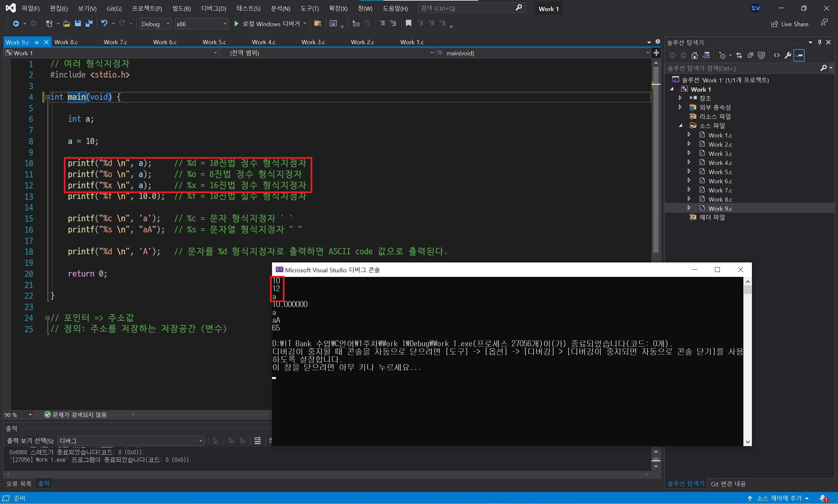This screenshot has width=838, height=504.
Task: Switch to the Work 4.c tab
Action: (264, 42)
